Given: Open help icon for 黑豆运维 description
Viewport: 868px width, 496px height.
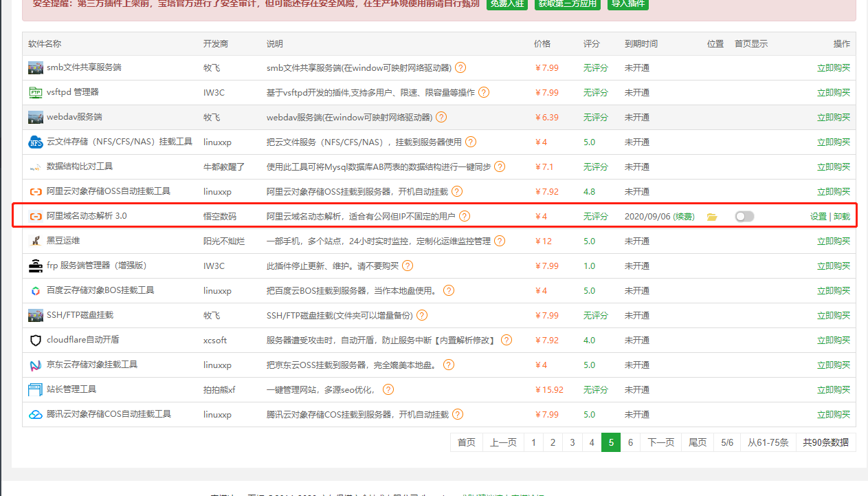Looking at the screenshot, I should pyautogui.click(x=500, y=241).
